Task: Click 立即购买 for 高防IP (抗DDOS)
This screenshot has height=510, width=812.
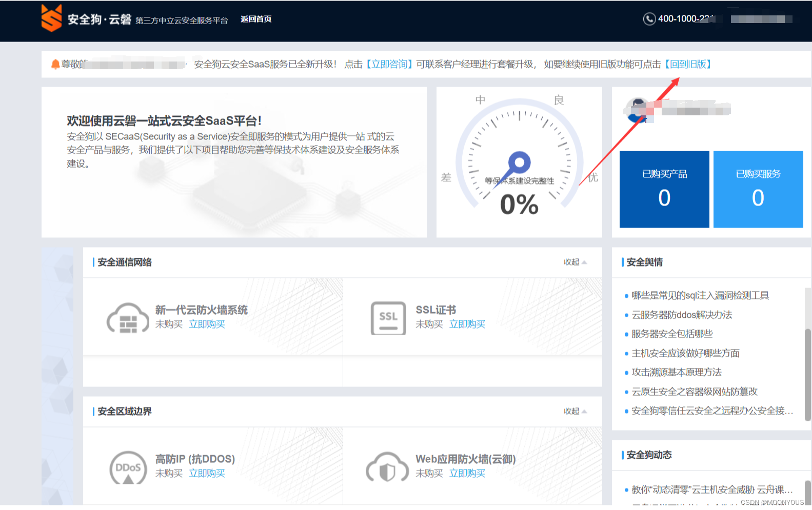Action: coord(207,473)
